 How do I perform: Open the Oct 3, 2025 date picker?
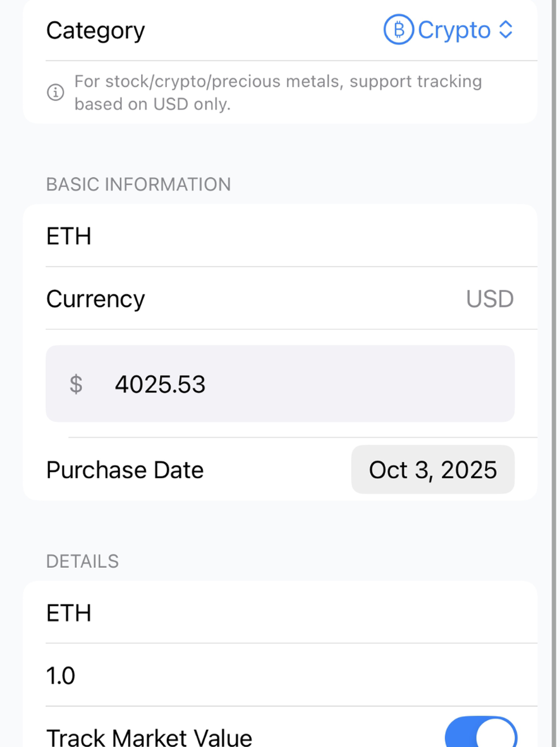432,470
